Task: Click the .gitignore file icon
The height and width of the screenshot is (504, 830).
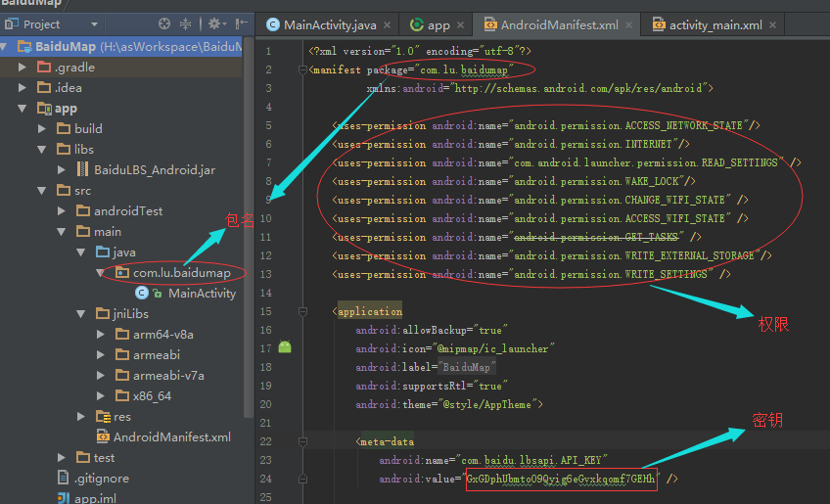Action: 63,478
